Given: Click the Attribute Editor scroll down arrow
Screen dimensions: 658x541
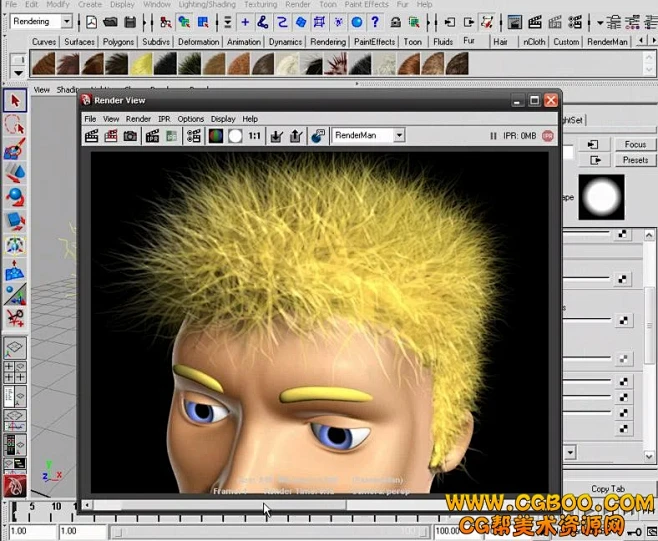Looking at the screenshot, I should tap(649, 456).
